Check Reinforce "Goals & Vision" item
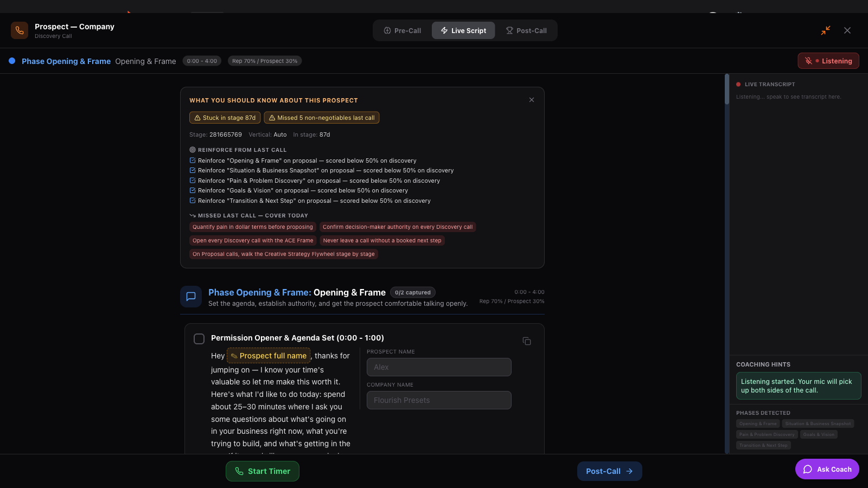This screenshot has width=868, height=488. 193,190
